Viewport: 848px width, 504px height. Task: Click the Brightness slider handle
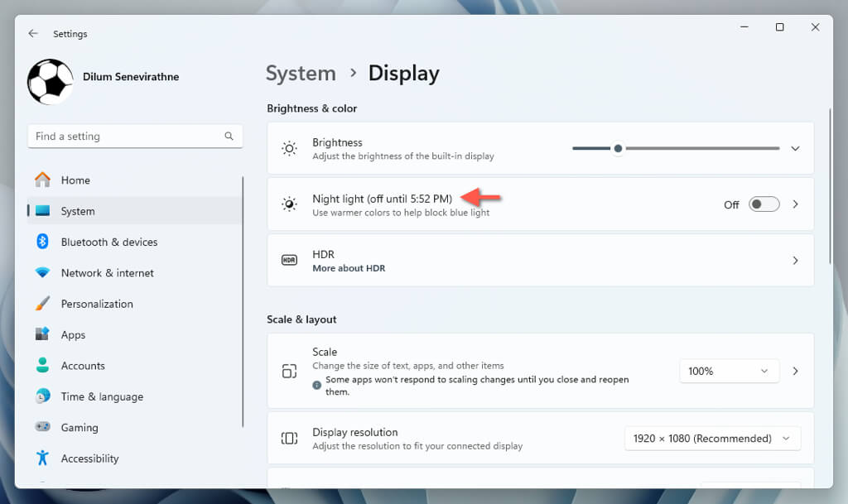point(618,148)
